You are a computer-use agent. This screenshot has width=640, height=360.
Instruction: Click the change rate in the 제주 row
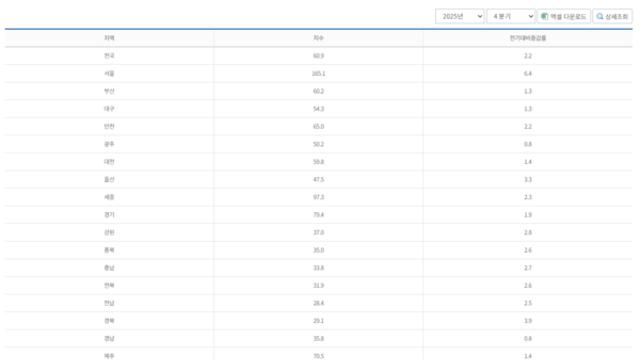528,356
